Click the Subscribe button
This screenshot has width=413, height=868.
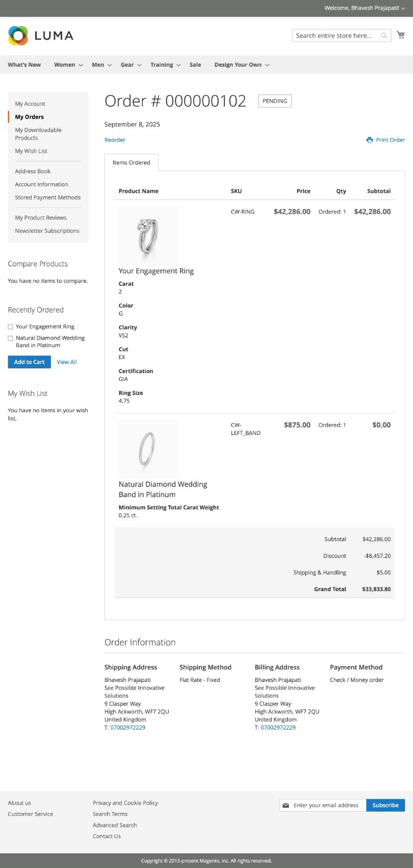pos(385,805)
